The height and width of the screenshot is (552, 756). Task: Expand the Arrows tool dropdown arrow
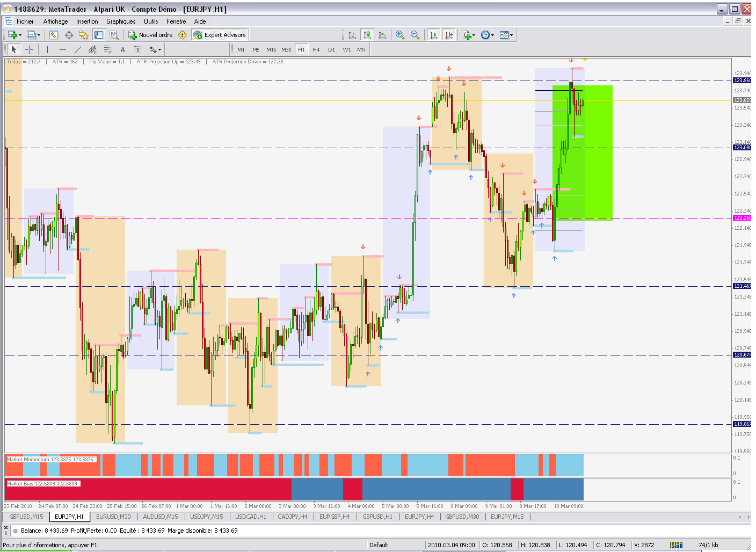[x=159, y=50]
